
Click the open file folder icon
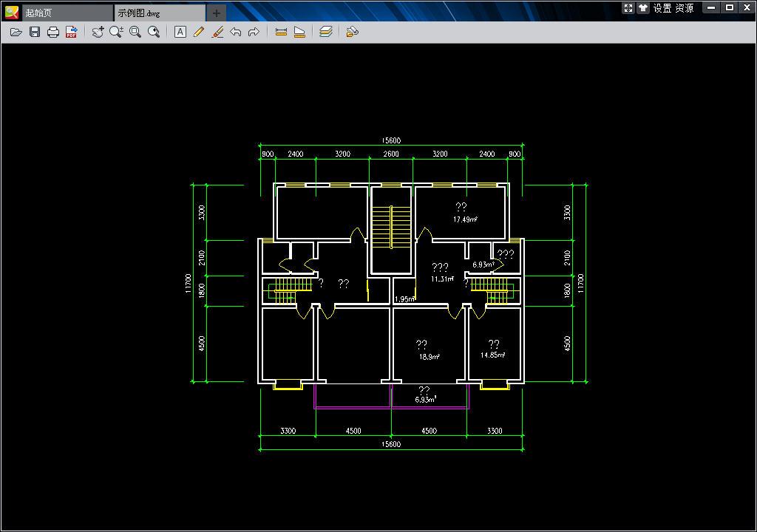coord(16,32)
